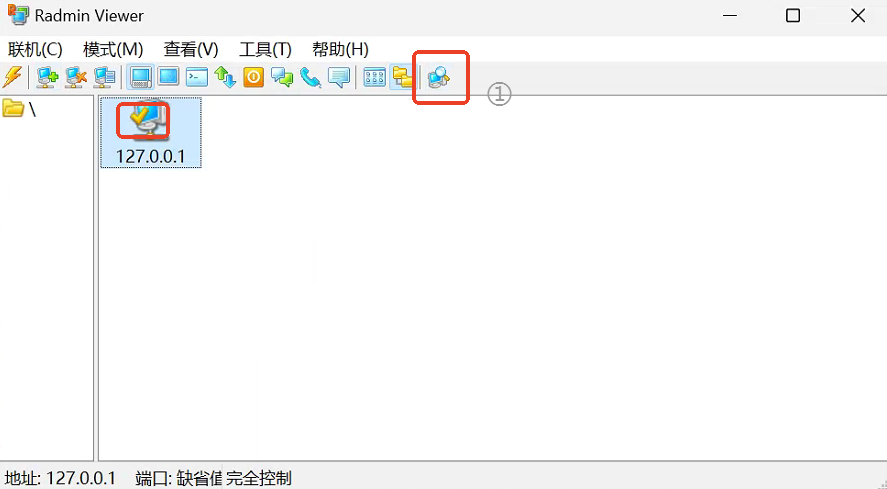
Task: Toggle the folder tree panel icon
Action: (x=402, y=77)
